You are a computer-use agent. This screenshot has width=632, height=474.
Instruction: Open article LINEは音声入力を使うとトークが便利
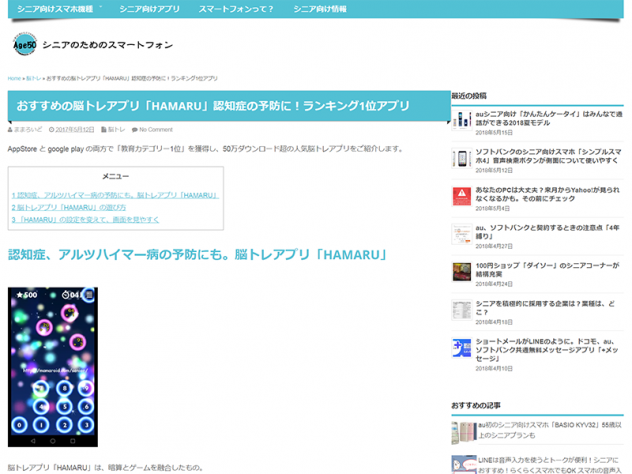tap(550, 465)
